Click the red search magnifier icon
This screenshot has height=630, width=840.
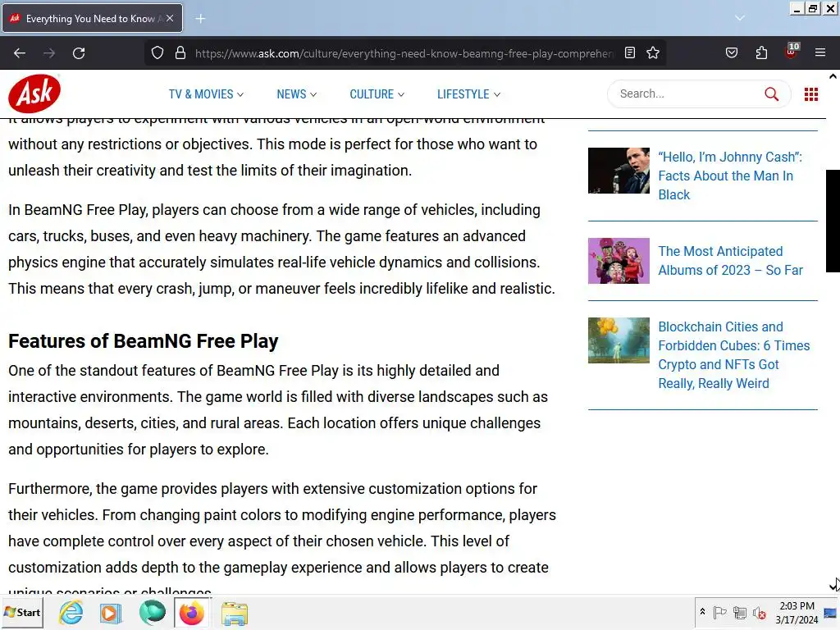[x=771, y=94]
